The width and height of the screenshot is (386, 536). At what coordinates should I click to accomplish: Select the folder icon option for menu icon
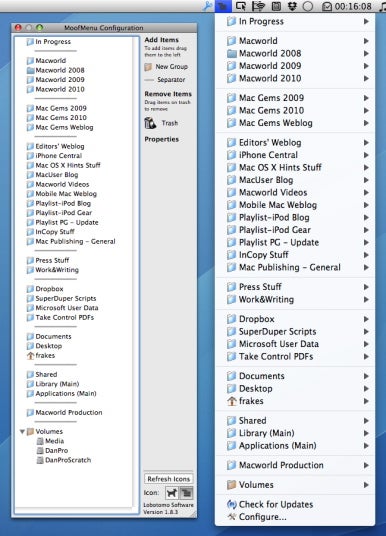[186, 493]
